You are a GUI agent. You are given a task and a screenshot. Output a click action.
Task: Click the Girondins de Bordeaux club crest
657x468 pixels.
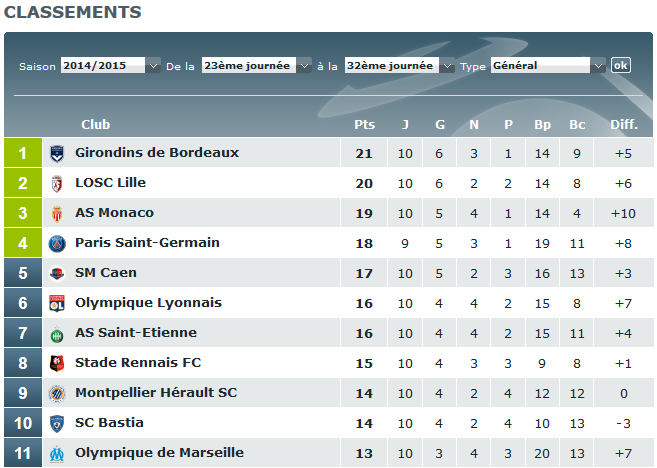pos(57,153)
